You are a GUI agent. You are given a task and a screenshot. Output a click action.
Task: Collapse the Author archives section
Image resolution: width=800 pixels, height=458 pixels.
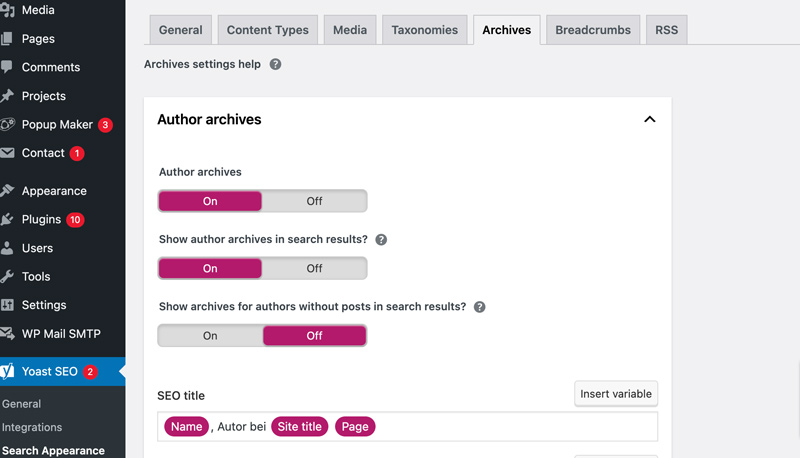(649, 119)
